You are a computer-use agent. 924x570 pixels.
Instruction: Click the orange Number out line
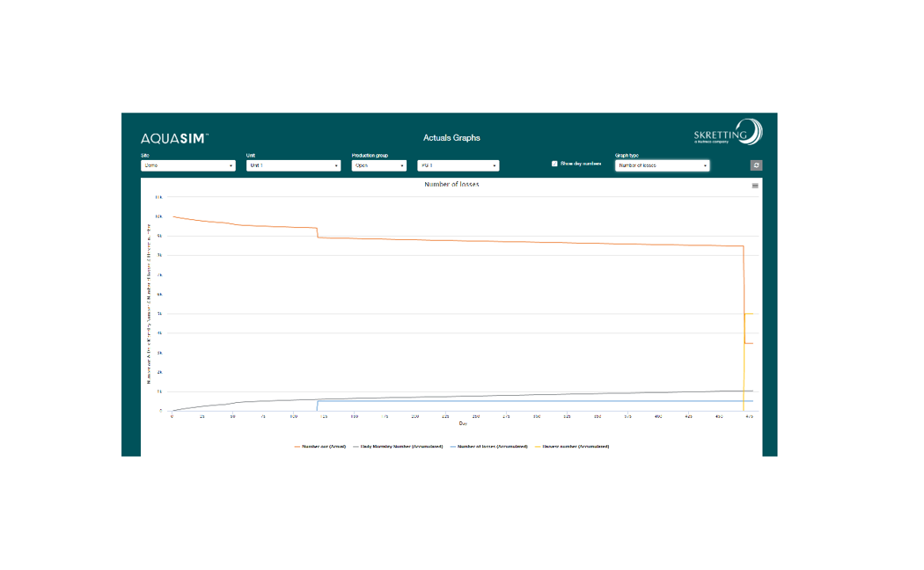[528, 242]
